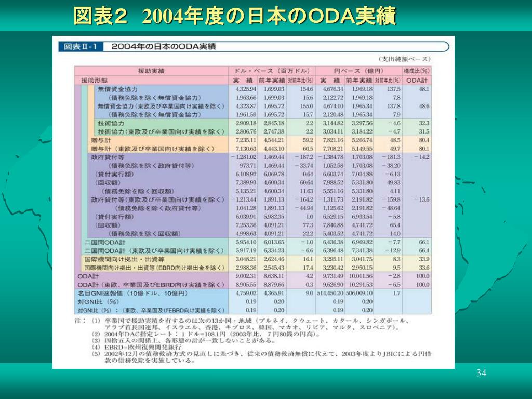This screenshot has width=532, height=399.
Task: Click the yen ODA total 9,731.49
Action: pos(333,276)
